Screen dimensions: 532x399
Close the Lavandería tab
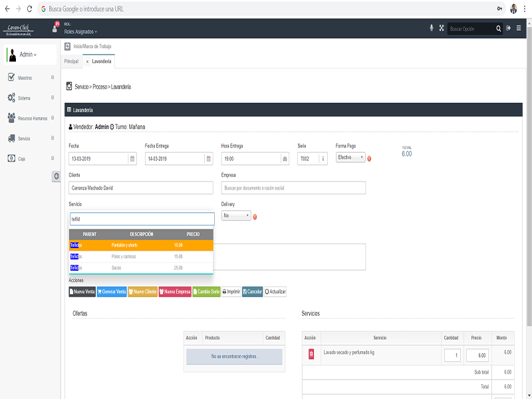pos(87,62)
